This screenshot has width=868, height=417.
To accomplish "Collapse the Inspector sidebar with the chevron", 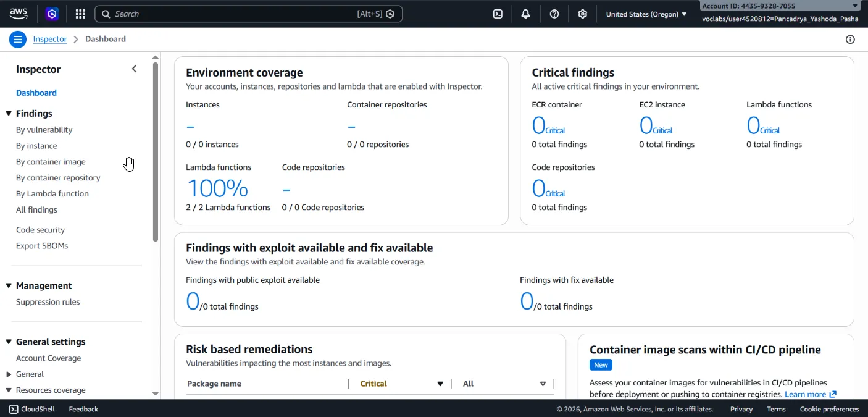I will (x=134, y=69).
